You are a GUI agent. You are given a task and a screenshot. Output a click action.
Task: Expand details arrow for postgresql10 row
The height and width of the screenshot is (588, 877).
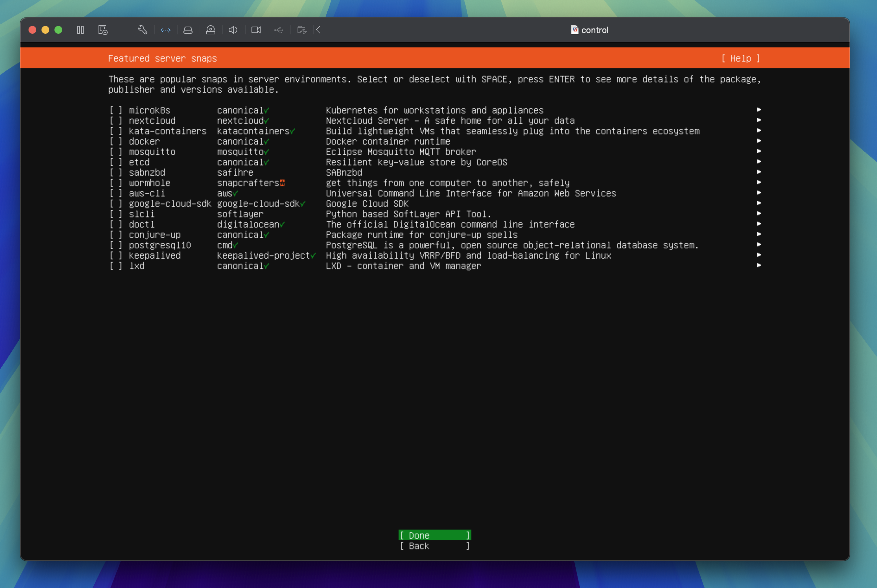(758, 245)
